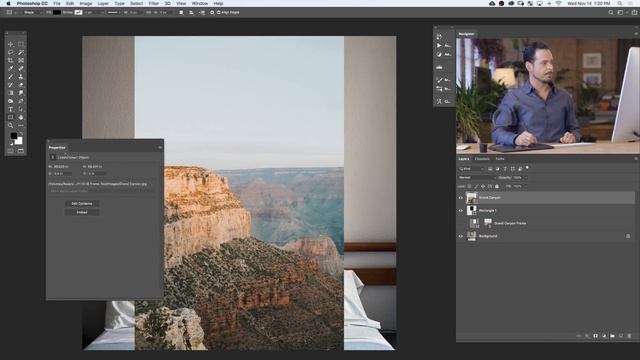Switch to the Channels tab
The width and height of the screenshot is (640, 360).
pos(482,159)
